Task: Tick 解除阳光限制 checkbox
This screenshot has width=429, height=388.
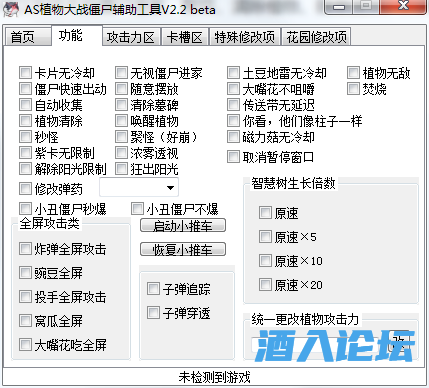Action: tap(25, 169)
